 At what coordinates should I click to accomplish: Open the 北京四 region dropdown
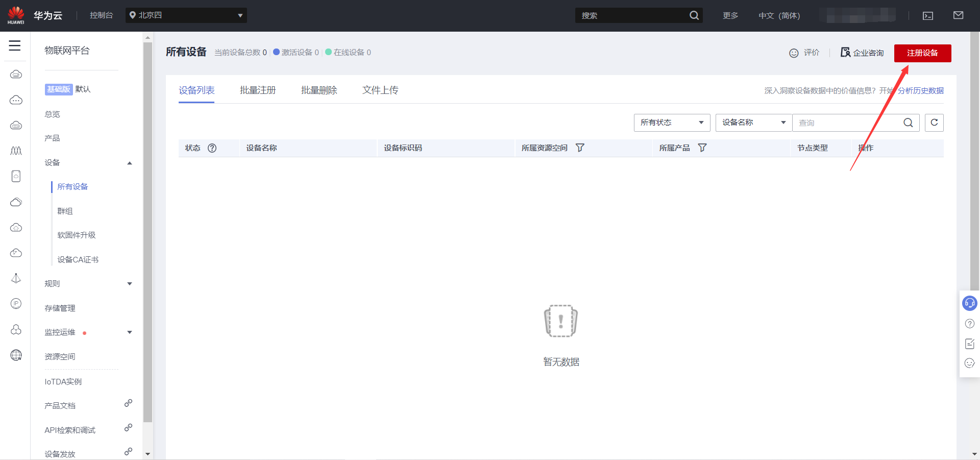click(186, 15)
